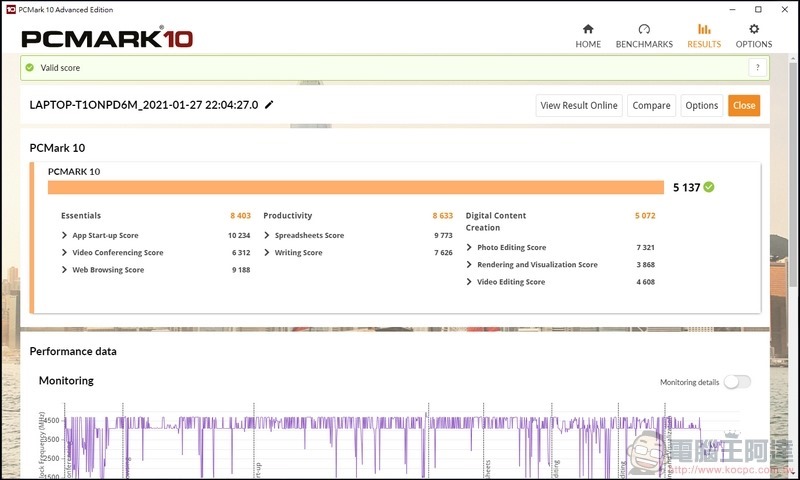
Task: Click the Web Browsing score value 9 188
Action: (241, 270)
